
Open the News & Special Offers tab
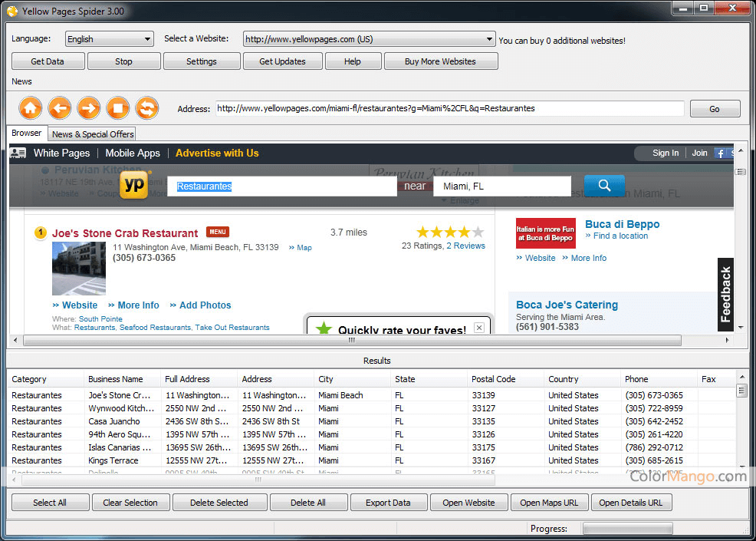tap(93, 134)
